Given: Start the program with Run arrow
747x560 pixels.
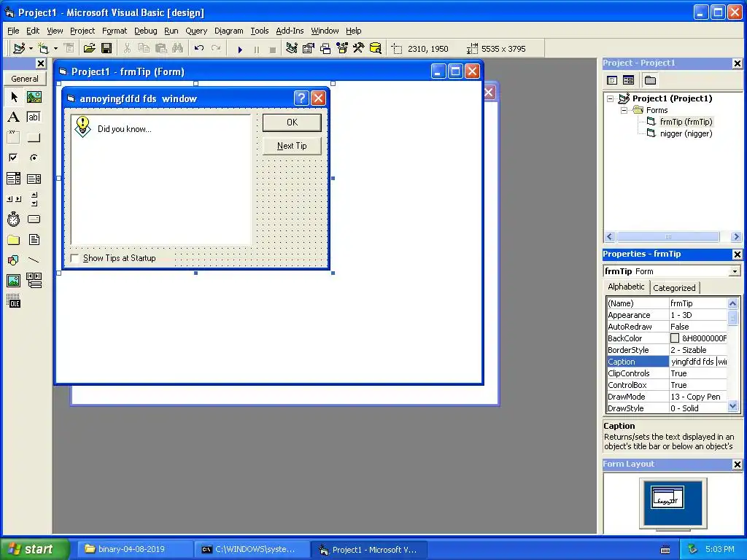Looking at the screenshot, I should click(240, 49).
